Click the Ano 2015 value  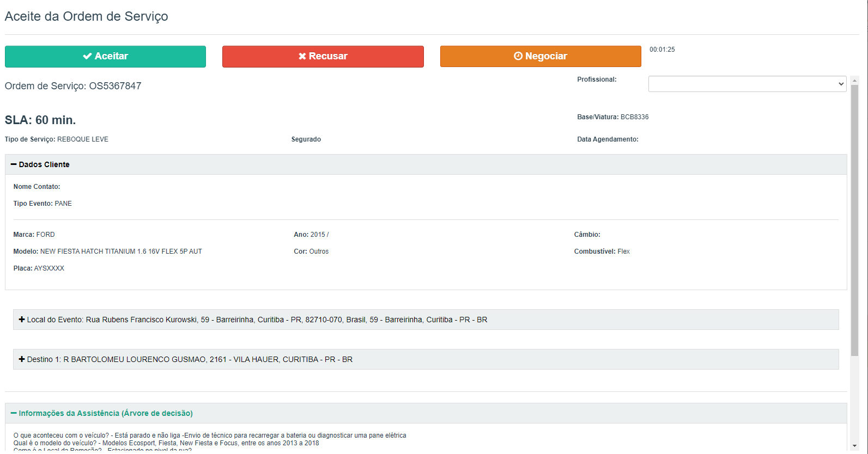(x=319, y=235)
